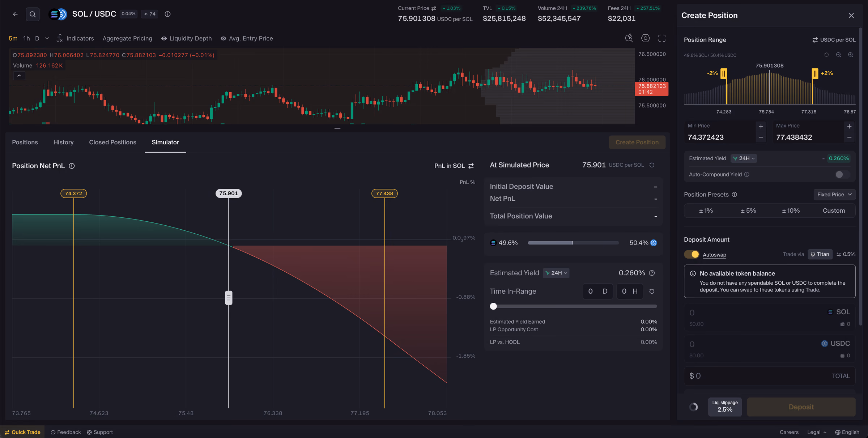The width and height of the screenshot is (868, 438).
Task: Zoom in the Position Range chart
Action: click(851, 55)
